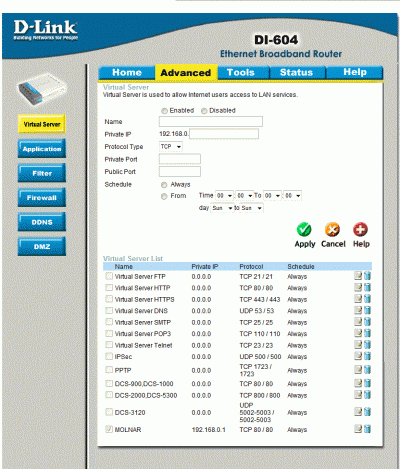Open the end hour dropdown after To
Image resolution: width=400 pixels, height=469 pixels.
coord(272,196)
